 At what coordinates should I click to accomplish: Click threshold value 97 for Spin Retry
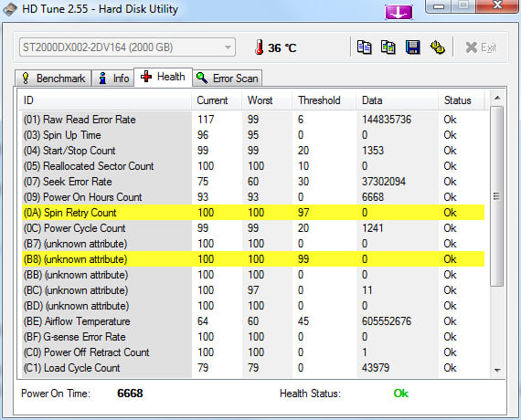303,213
